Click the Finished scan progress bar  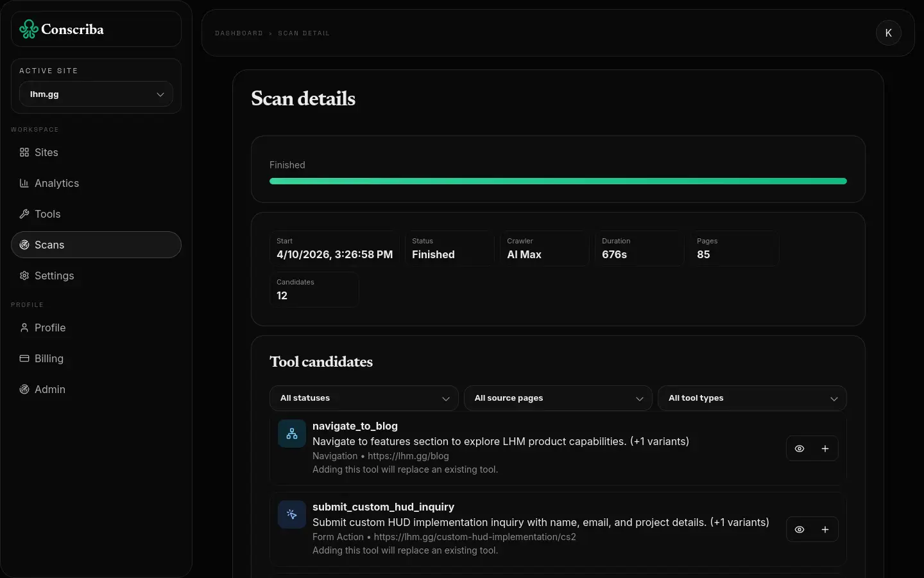pyautogui.click(x=558, y=181)
